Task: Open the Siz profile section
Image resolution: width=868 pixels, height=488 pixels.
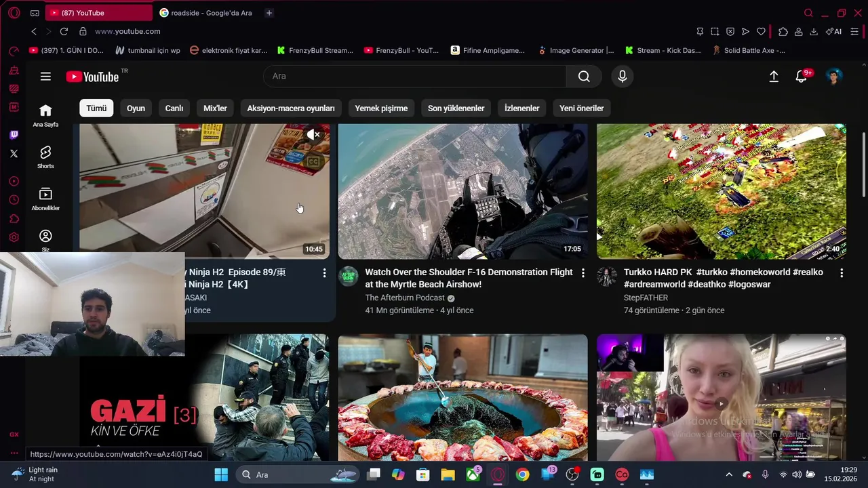Action: [x=45, y=239]
